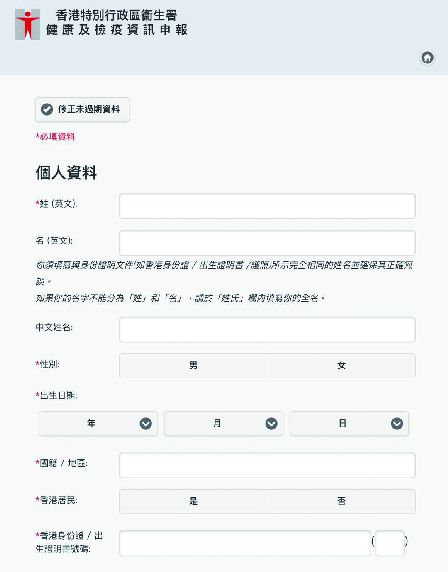Focus the 名 (英文) given name field
Image resolution: width=448 pixels, height=572 pixels.
(267, 243)
